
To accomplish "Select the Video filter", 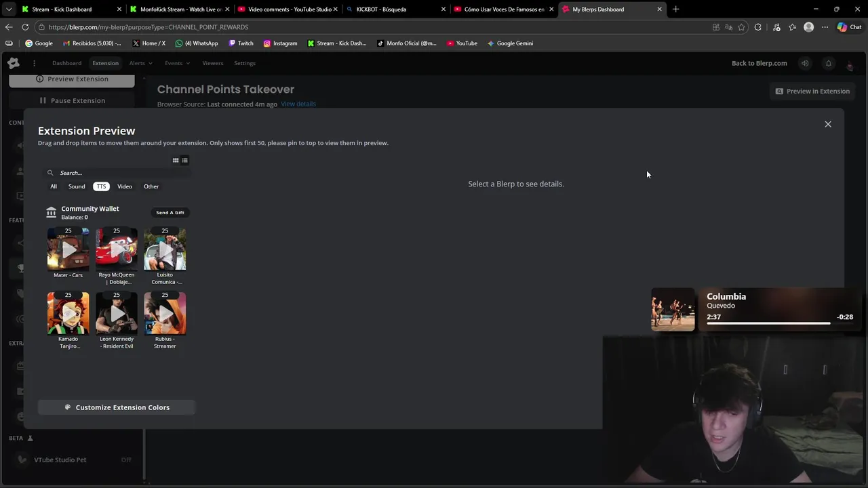I will (125, 186).
